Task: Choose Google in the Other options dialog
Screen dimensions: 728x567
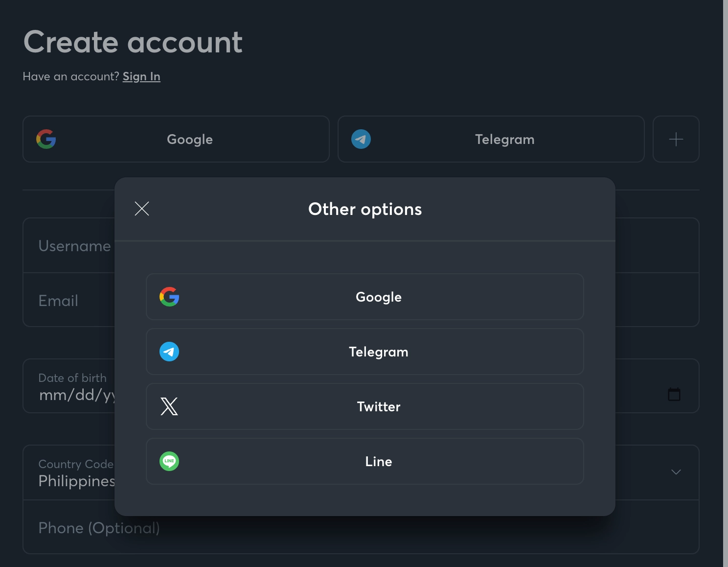Action: click(364, 297)
